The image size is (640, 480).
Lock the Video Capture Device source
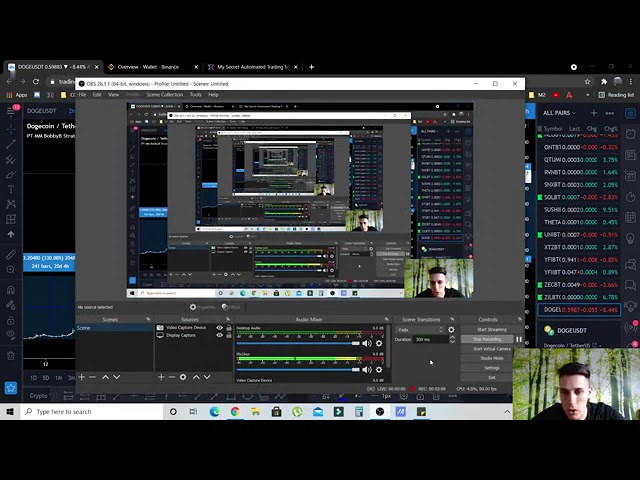coord(228,327)
